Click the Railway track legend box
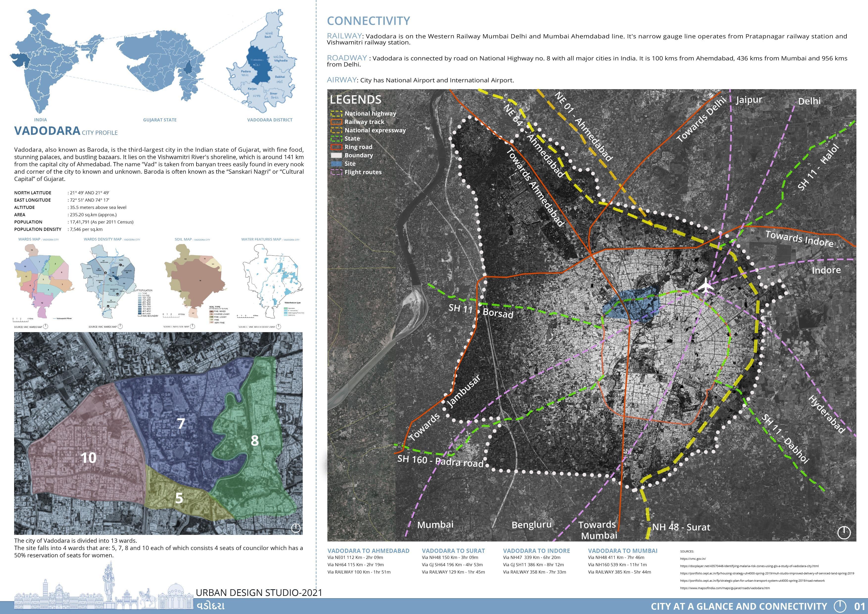This screenshot has height=614, width=868. point(336,122)
